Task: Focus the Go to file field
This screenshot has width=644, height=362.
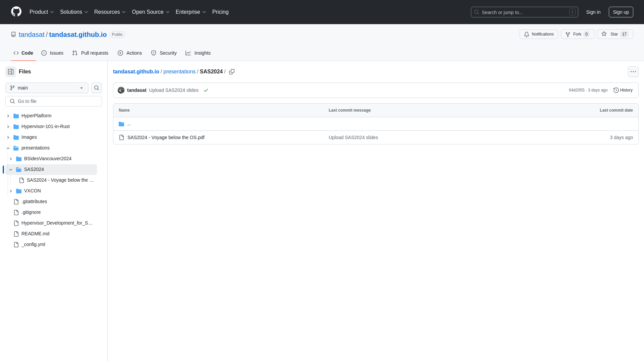Action: (54, 101)
